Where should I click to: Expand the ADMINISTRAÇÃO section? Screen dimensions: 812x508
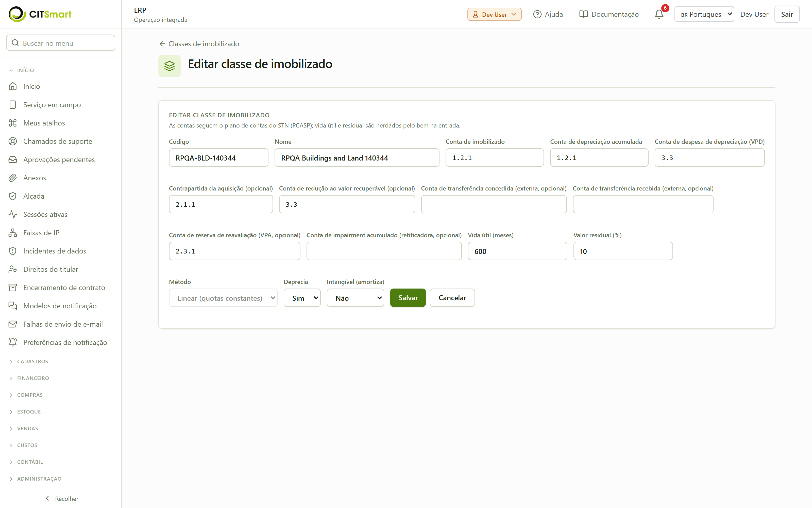coord(60,479)
